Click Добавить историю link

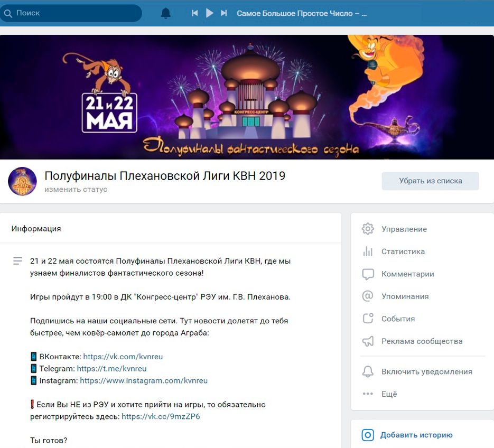tap(416, 435)
